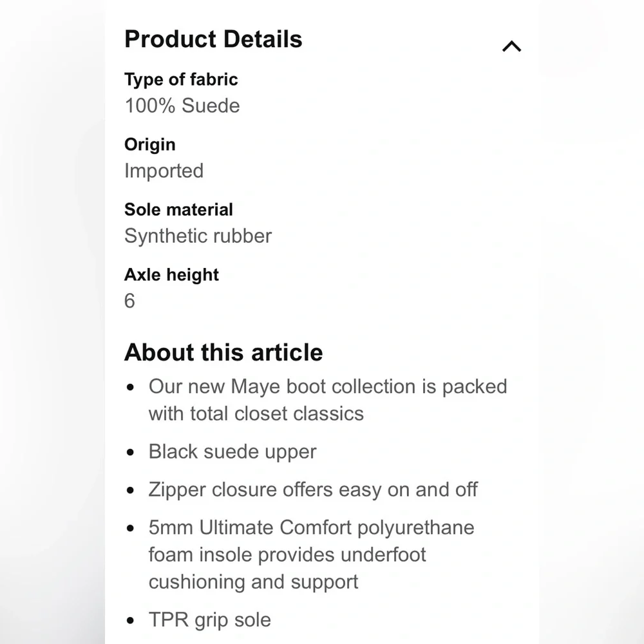Screen dimensions: 644x644
Task: Click the Zipper closure bullet text
Action: coord(313,489)
